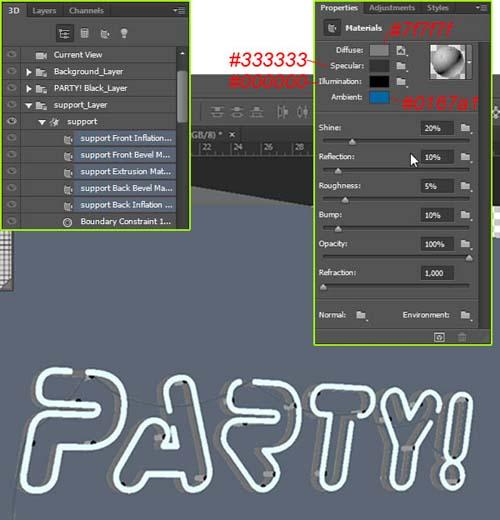This screenshot has height=520, width=500.
Task: Close the document tab
Action: tap(232, 135)
